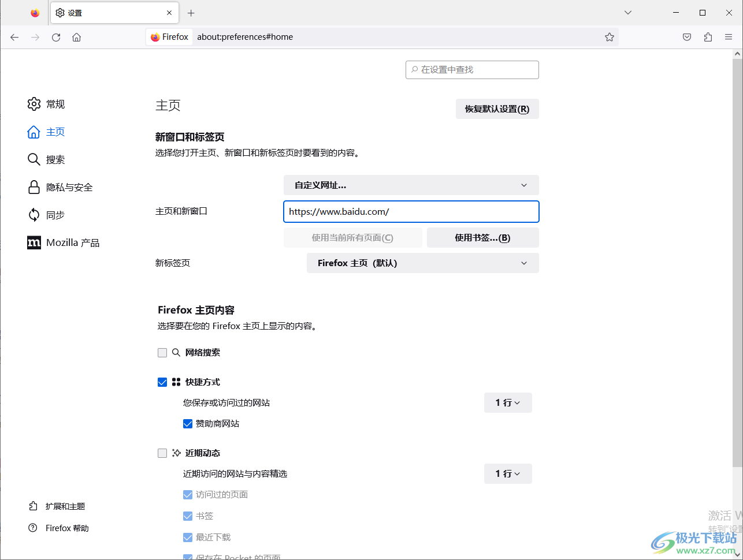
Task: Uncheck the 赞助商网站 checkbox
Action: click(x=188, y=424)
